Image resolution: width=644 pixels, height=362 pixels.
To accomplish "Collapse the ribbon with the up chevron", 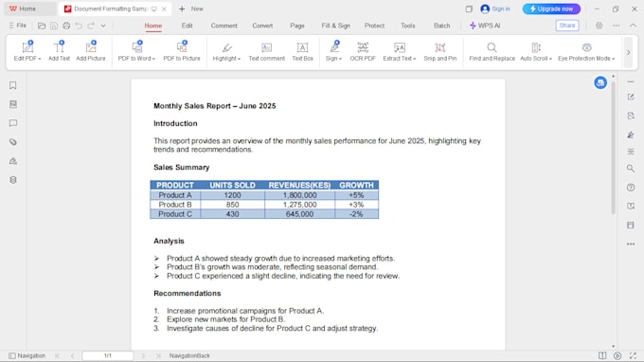I will coord(633,26).
